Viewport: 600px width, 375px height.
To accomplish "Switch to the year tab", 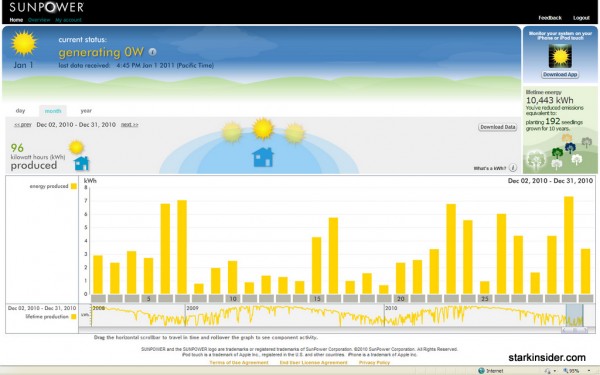I will click(x=86, y=111).
